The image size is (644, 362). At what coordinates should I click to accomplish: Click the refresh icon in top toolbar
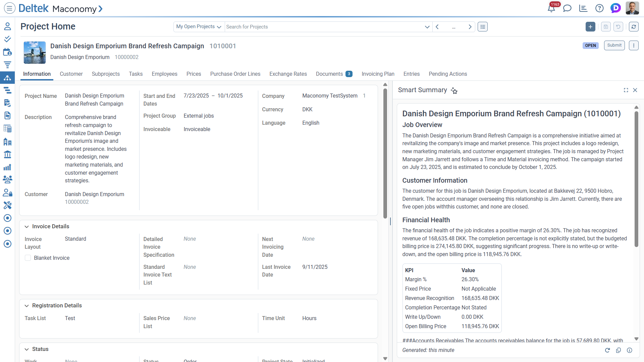634,27
